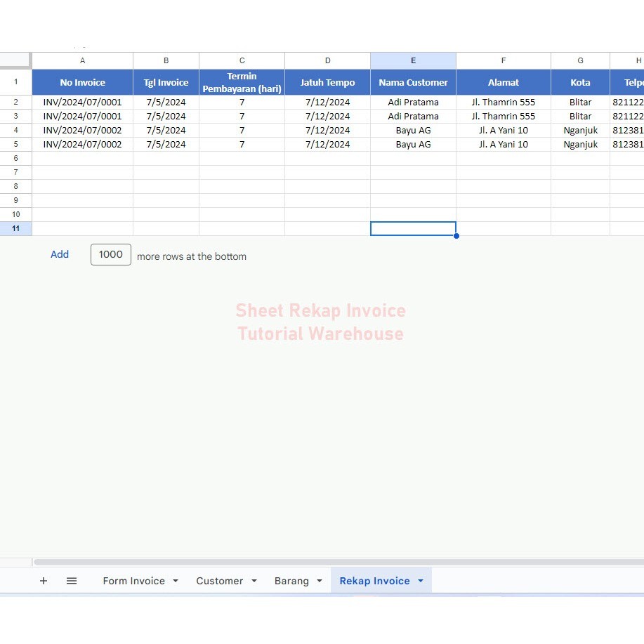Image resolution: width=644 pixels, height=644 pixels.
Task: Click the Alamat header cell
Action: 504,82
